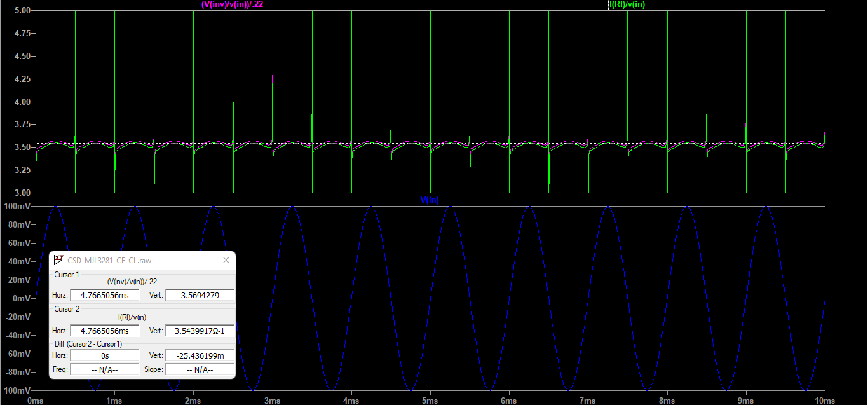
Task: Click the 3.00 label on upper vertical axis
Action: (24, 193)
